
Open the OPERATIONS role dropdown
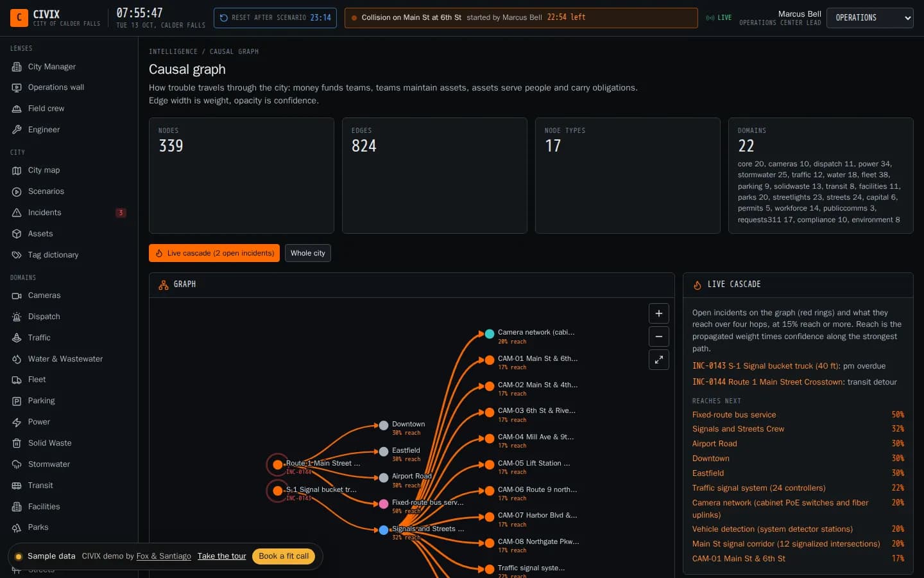coord(869,18)
